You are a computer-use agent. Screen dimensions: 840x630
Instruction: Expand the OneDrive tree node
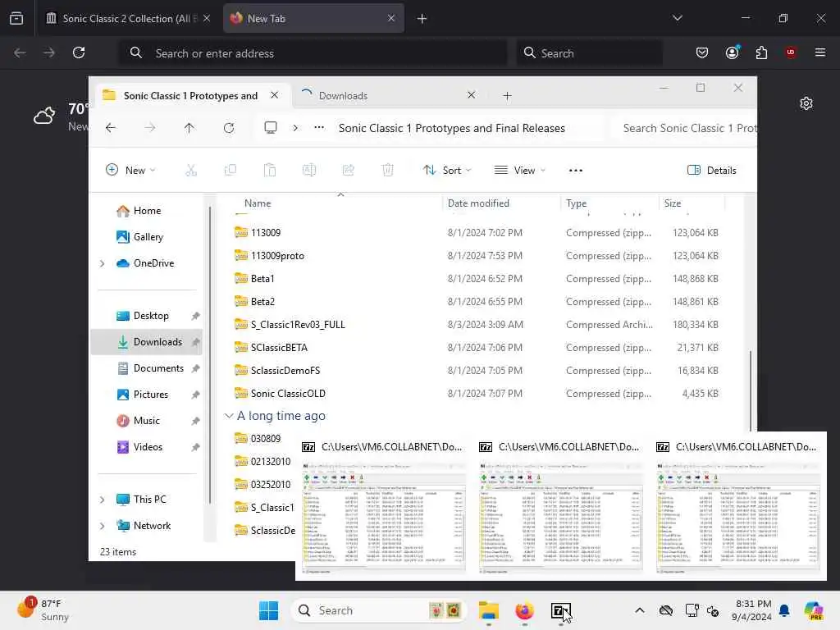102,263
